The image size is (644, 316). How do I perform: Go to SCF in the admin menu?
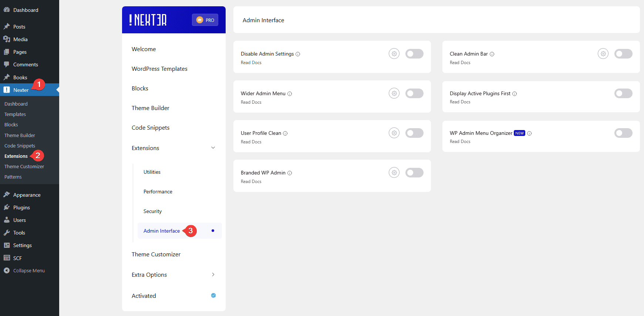tap(17, 258)
